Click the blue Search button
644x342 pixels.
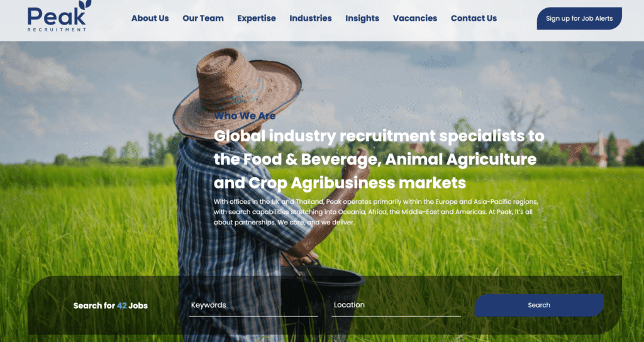tap(539, 305)
